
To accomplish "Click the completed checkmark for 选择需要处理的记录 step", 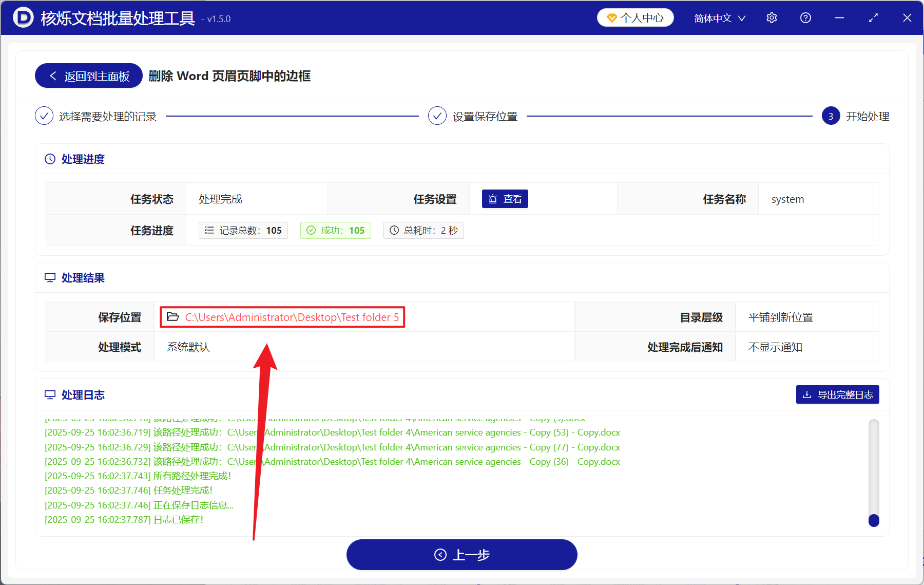I will tap(44, 116).
